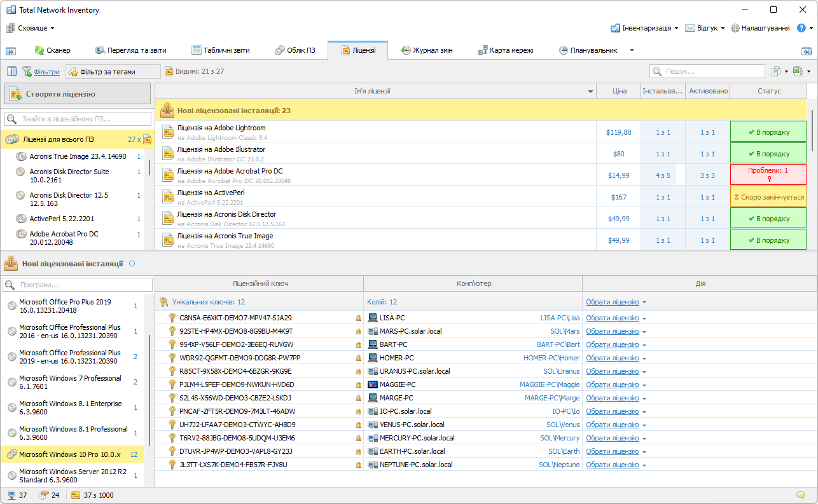The height and width of the screenshot is (504, 818).
Task: Click the Фільтри link
Action: tap(46, 72)
